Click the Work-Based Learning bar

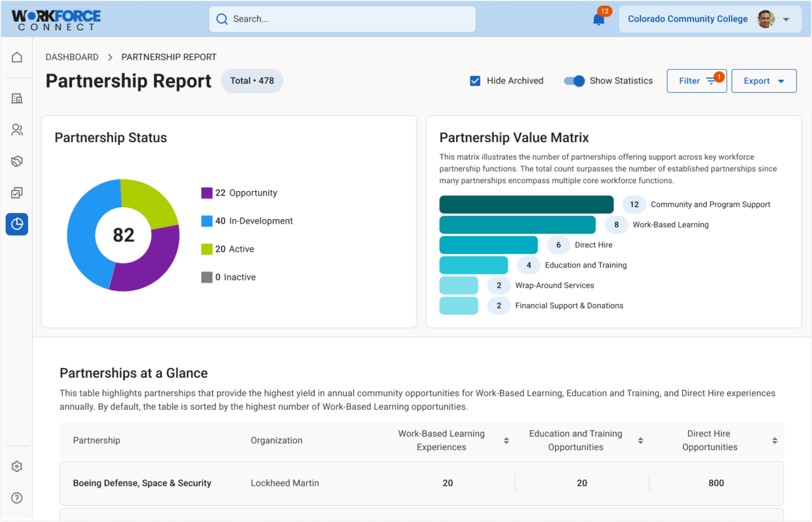click(517, 225)
